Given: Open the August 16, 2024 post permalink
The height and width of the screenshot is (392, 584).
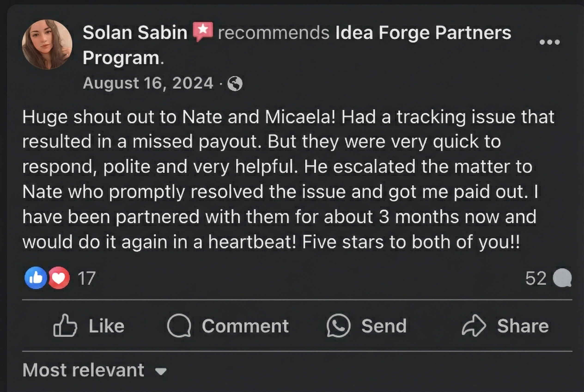Looking at the screenshot, I should tap(147, 83).
